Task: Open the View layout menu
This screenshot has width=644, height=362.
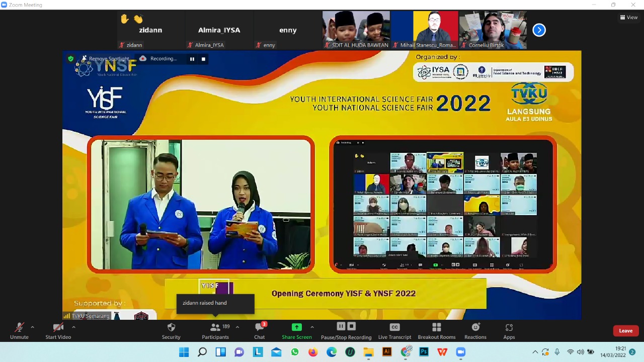Action: (x=629, y=17)
